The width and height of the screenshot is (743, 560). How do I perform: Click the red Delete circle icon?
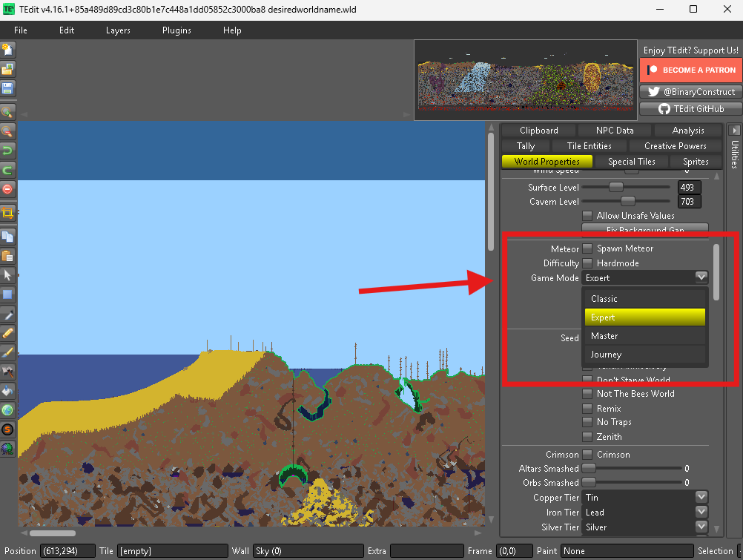(7, 189)
